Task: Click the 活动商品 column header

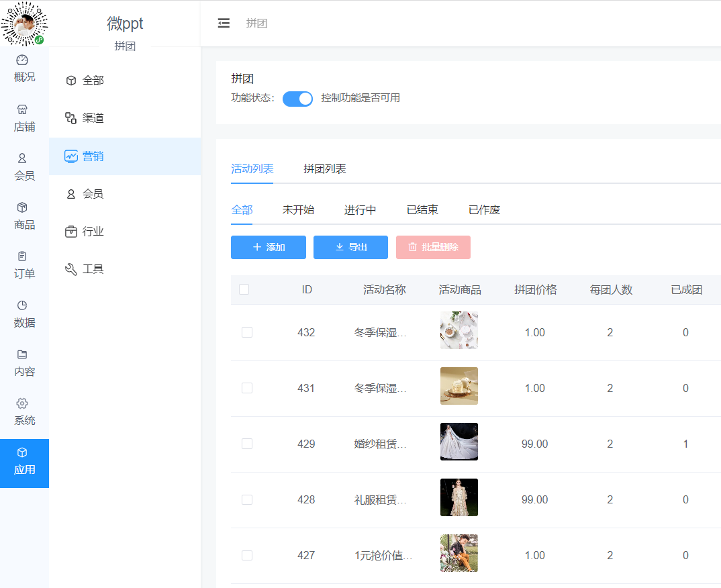Action: tap(460, 289)
